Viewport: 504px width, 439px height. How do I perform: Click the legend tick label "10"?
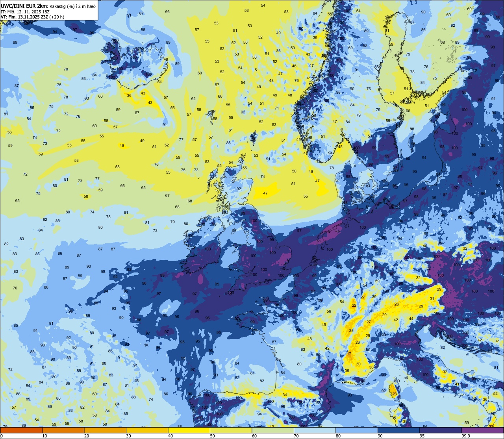pos(44,436)
